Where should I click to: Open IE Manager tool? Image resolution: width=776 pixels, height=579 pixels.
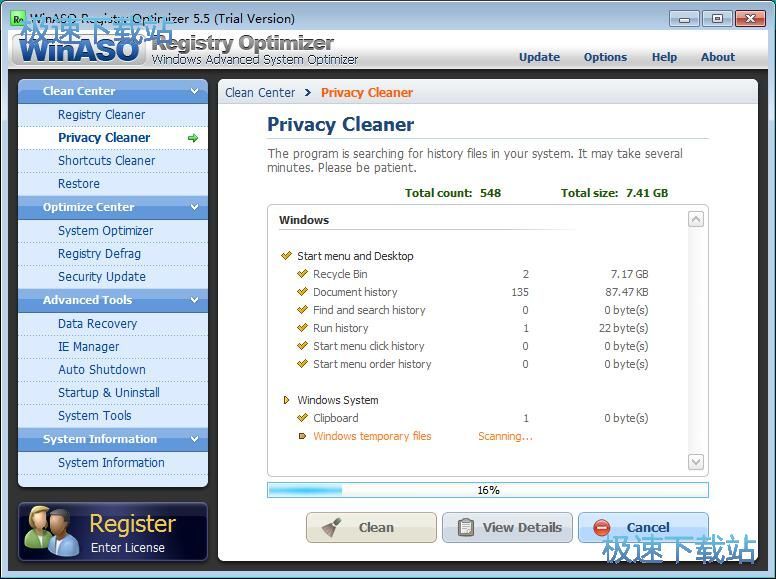113,346
